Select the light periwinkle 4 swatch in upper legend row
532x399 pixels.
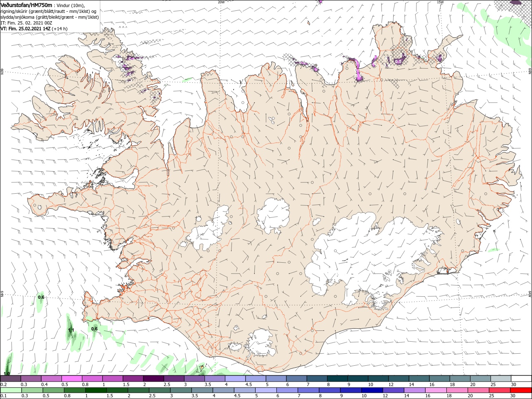pyautogui.click(x=235, y=379)
